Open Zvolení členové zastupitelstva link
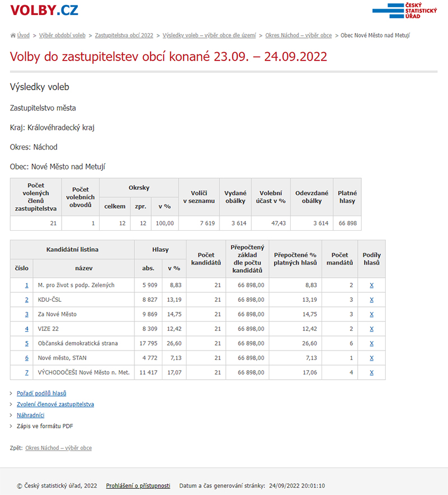The image size is (448, 495). point(55,404)
